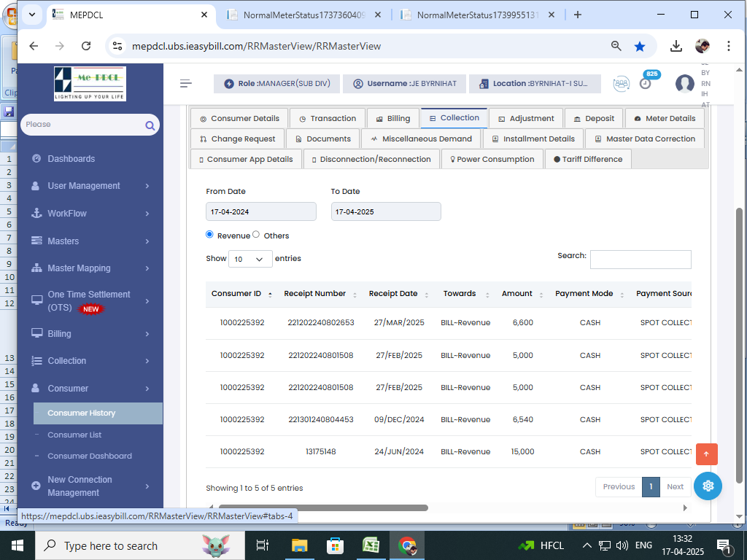The height and width of the screenshot is (560, 747).
Task: Open the notification center icon
Action: click(x=724, y=547)
